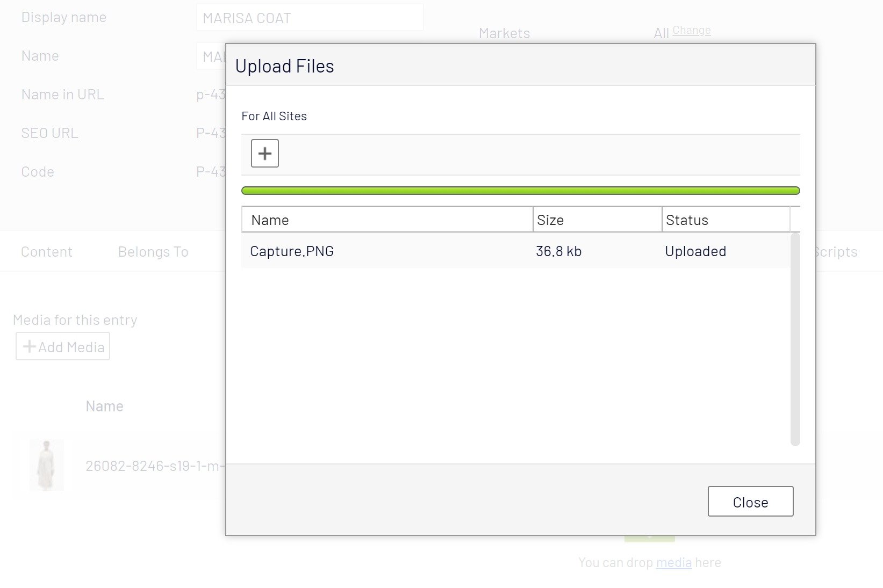
Task: Click the Change link next to Markets
Action: pos(691,31)
